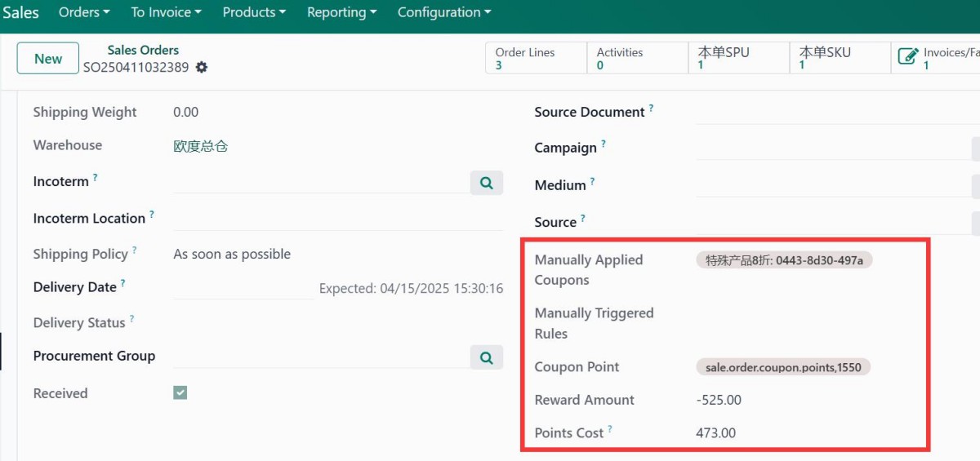Expand the To Invoice menu
This screenshot has height=461, width=980.
pyautogui.click(x=166, y=12)
